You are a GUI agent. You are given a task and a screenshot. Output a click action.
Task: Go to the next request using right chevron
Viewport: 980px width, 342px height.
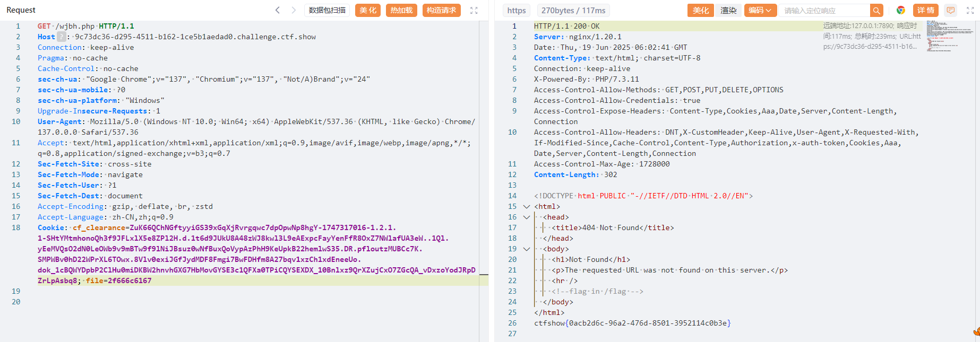(294, 10)
